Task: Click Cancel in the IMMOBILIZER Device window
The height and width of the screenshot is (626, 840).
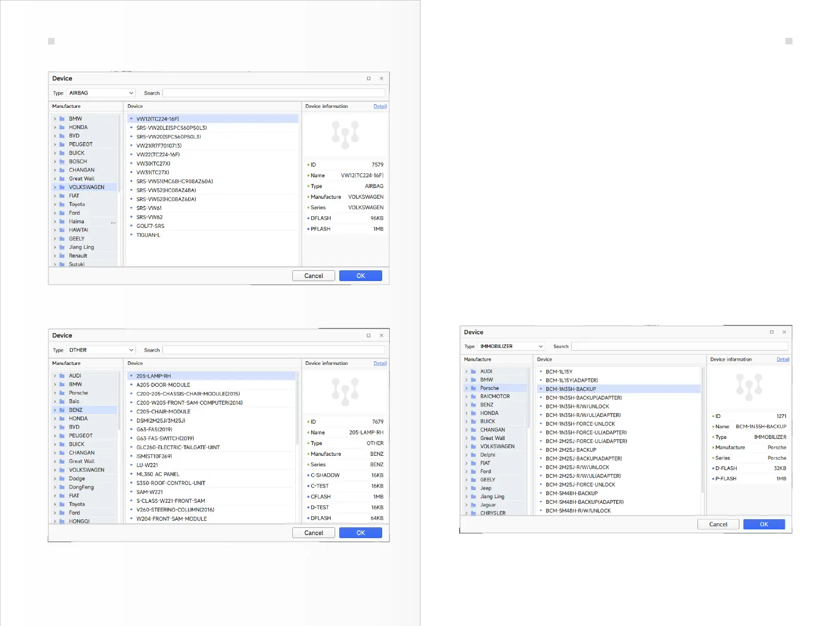Action: point(718,524)
